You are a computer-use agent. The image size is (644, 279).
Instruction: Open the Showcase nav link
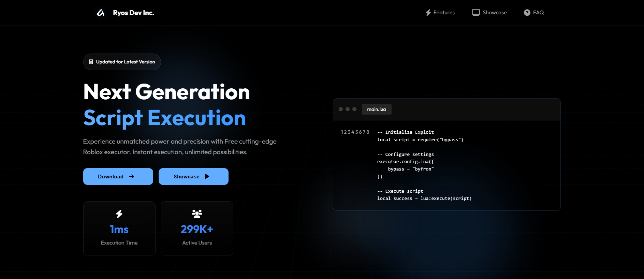495,13
